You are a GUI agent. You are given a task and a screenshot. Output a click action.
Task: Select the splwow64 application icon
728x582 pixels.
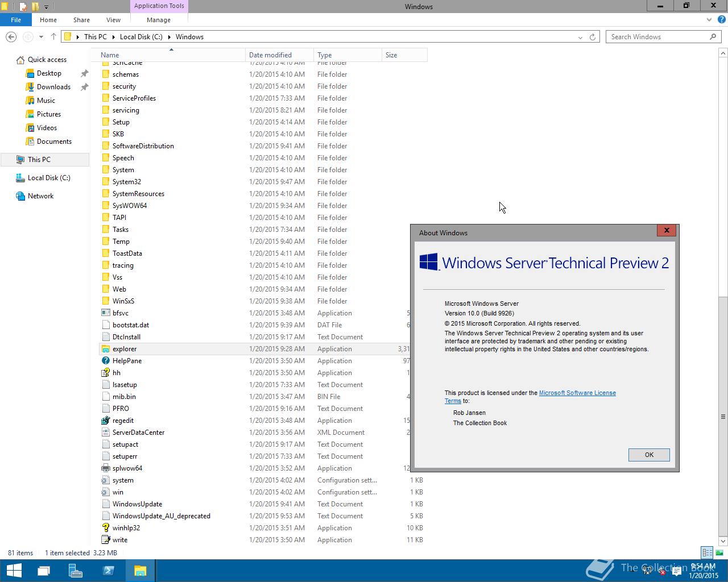tap(105, 468)
